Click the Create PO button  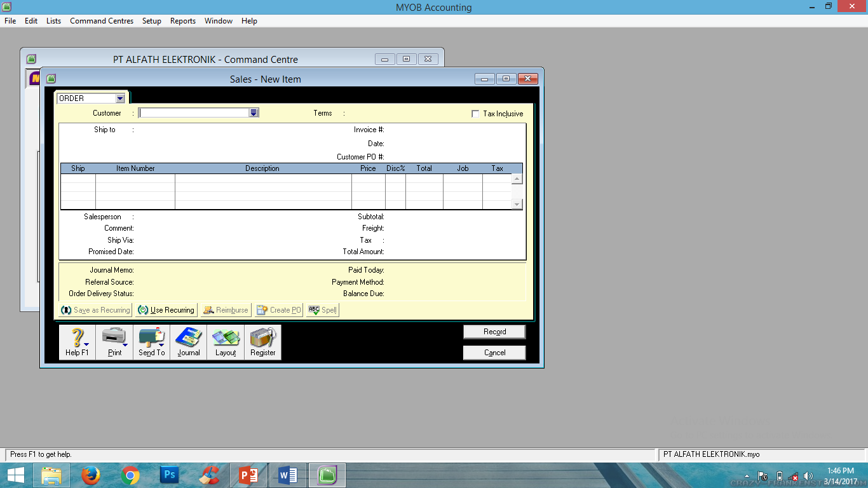point(278,310)
